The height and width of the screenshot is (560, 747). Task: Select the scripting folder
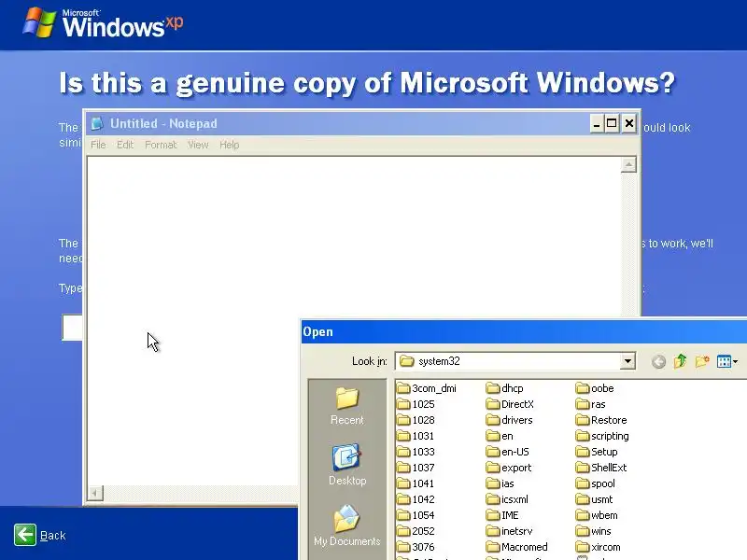[602, 436]
